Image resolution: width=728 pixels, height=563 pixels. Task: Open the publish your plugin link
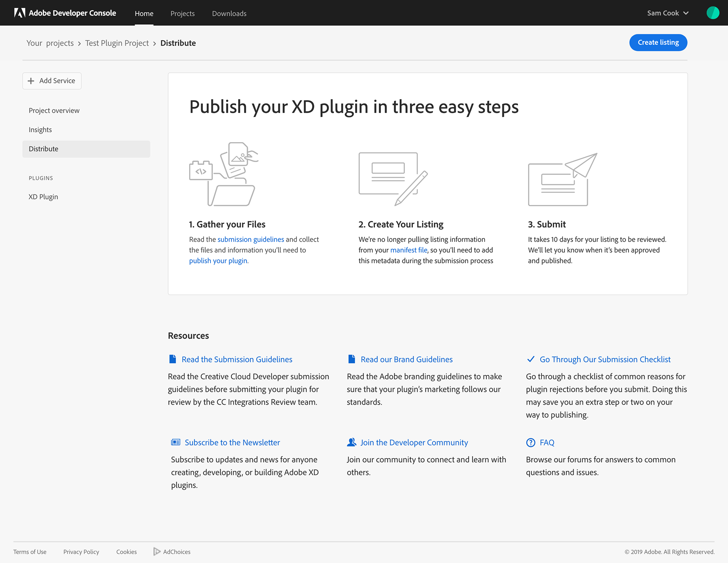(218, 261)
